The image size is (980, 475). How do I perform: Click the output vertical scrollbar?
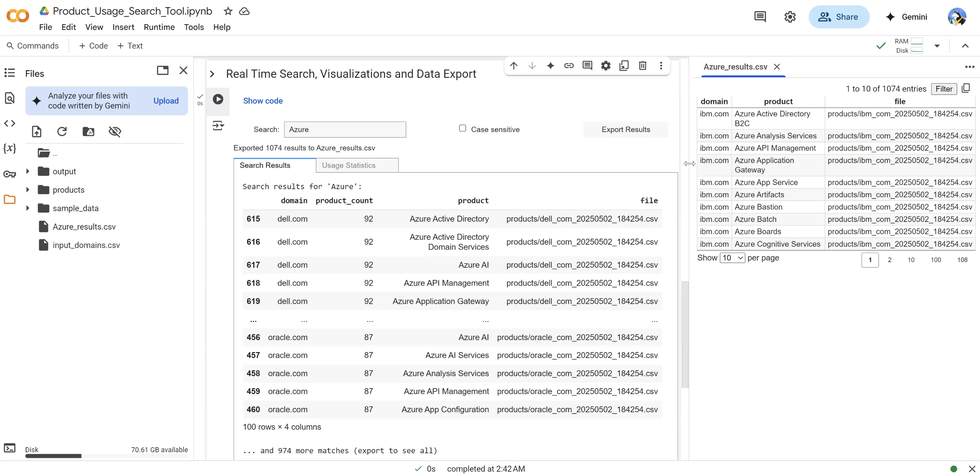point(685,334)
